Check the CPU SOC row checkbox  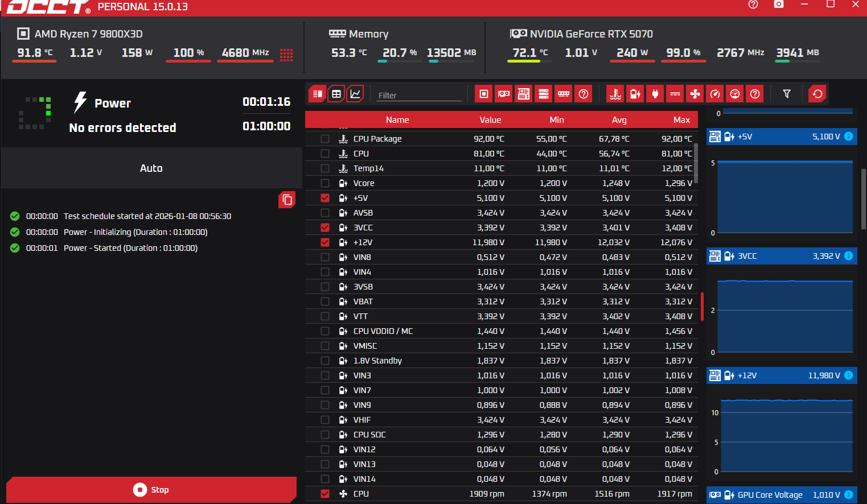(x=325, y=435)
